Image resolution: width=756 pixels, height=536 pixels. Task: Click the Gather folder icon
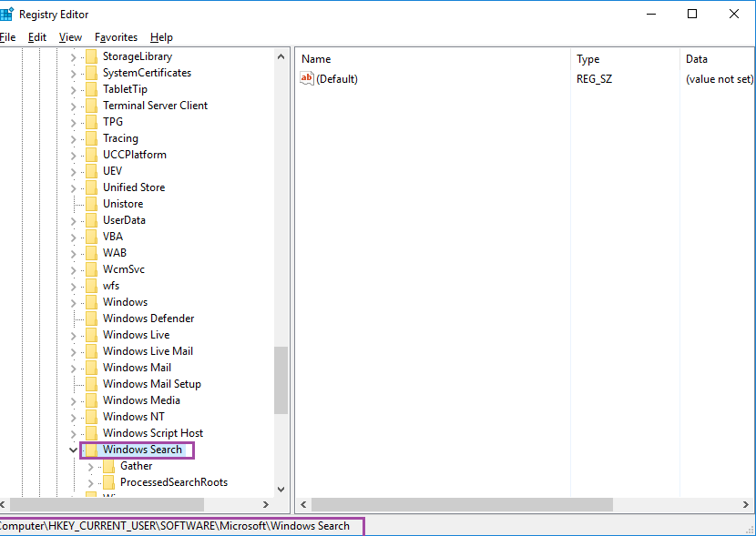pos(108,466)
